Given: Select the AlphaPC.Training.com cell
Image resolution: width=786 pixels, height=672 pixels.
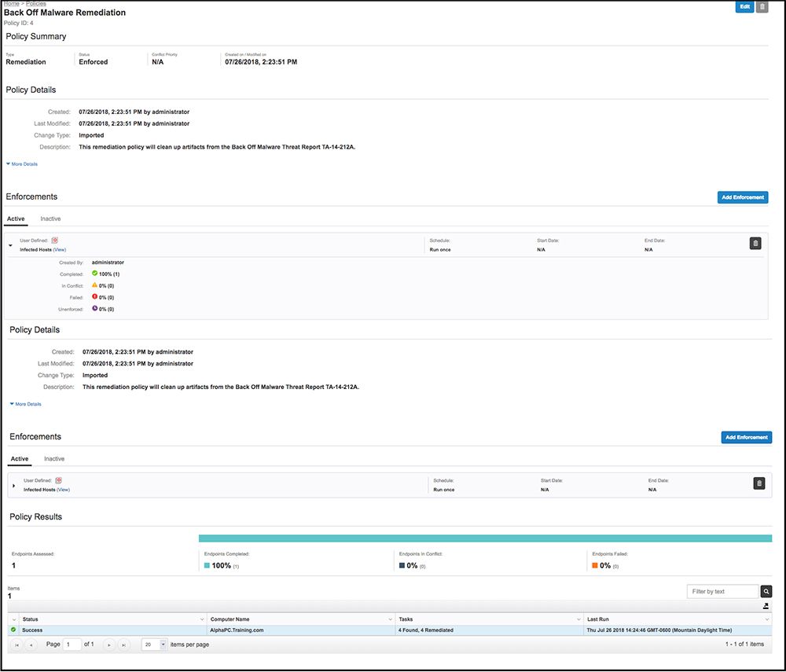Looking at the screenshot, I should [x=301, y=630].
